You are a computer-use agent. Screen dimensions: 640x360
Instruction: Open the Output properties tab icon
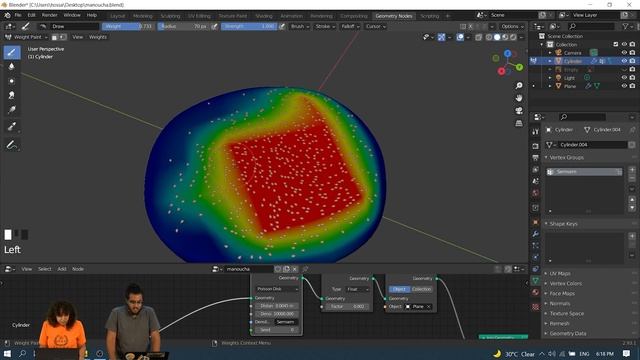pyautogui.click(x=536, y=158)
